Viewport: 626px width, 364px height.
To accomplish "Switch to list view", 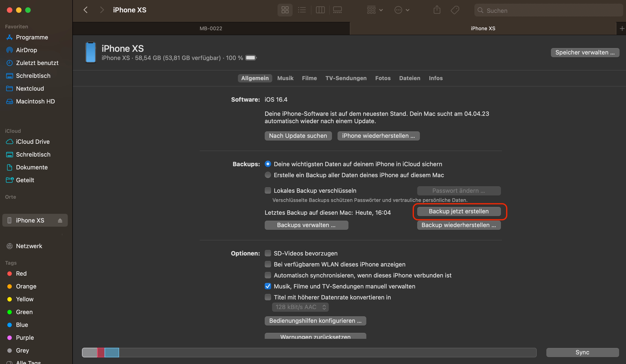I will pos(302,10).
